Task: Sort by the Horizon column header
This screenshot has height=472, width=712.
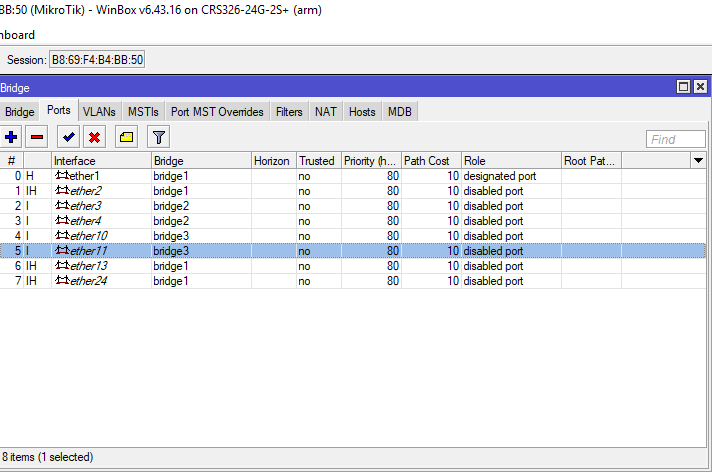Action: click(274, 160)
